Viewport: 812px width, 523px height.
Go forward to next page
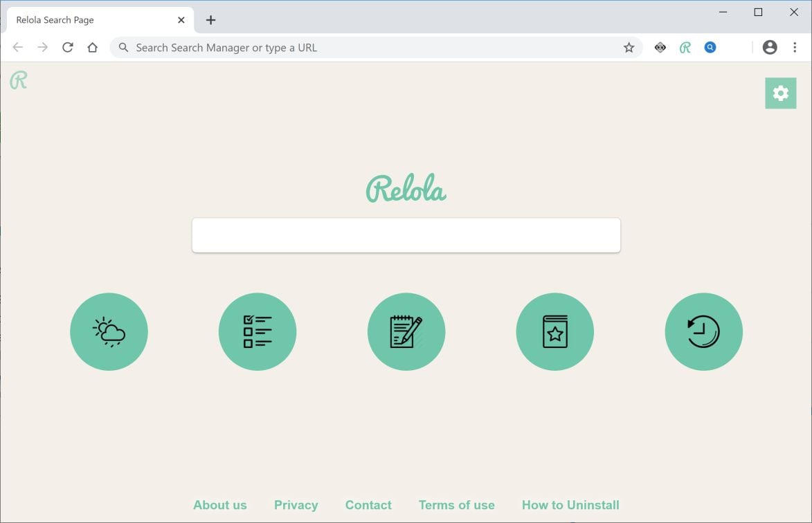tap(42, 48)
